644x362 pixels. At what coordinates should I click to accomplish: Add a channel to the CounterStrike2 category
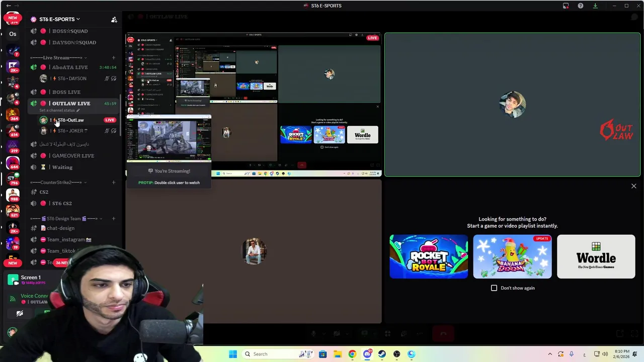pyautogui.click(x=114, y=182)
